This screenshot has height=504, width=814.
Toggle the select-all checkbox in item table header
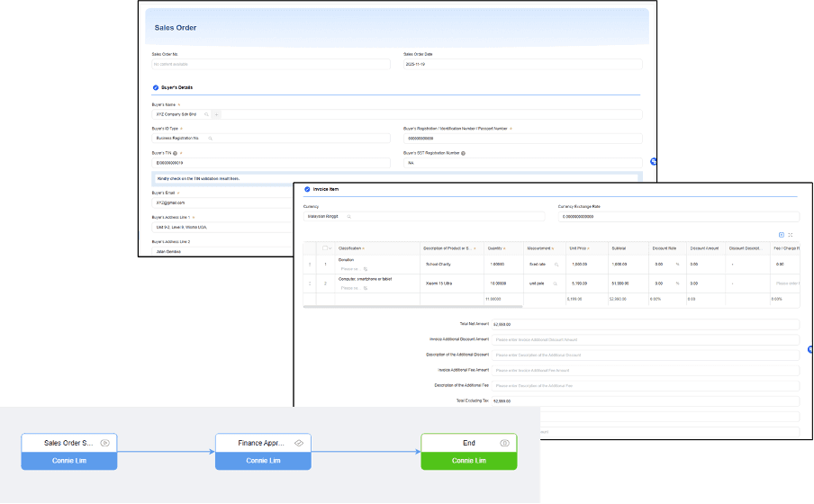(x=325, y=248)
